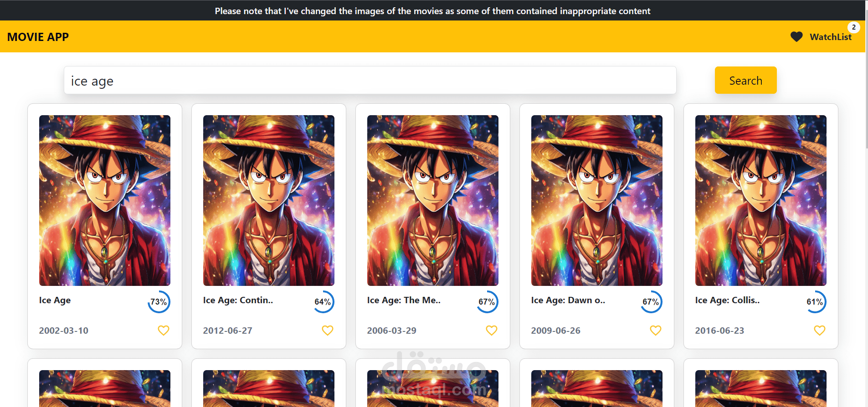Add Ice Age 2002 to watchlist heart
Viewport: 868px width, 407px height.
pos(164,331)
